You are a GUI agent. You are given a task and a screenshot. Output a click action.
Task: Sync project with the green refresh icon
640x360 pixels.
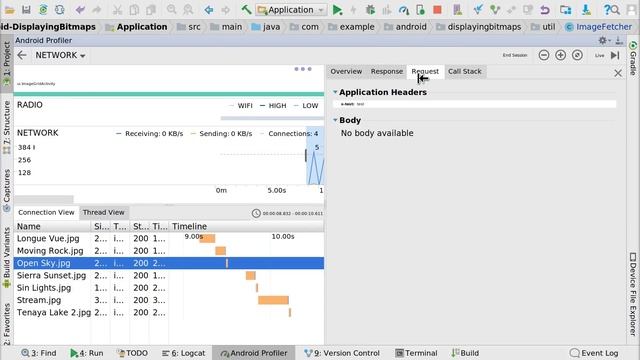click(43, 9)
